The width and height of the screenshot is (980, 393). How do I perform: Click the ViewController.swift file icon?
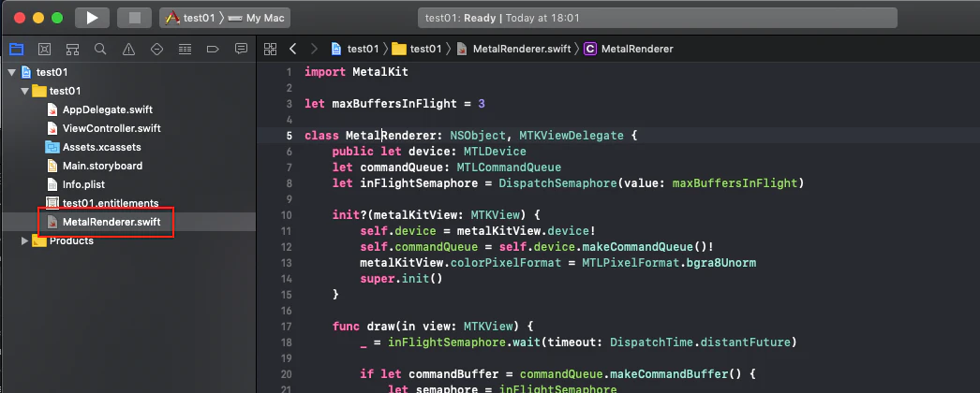[x=52, y=128]
